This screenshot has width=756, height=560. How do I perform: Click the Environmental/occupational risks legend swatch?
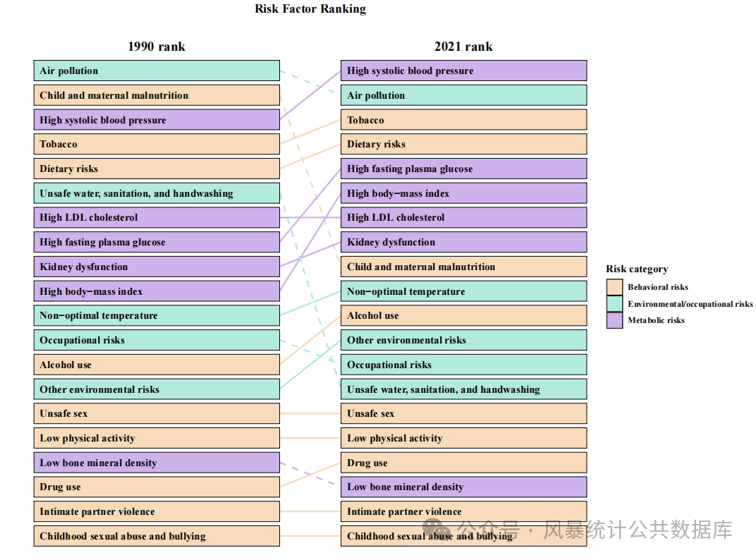614,304
